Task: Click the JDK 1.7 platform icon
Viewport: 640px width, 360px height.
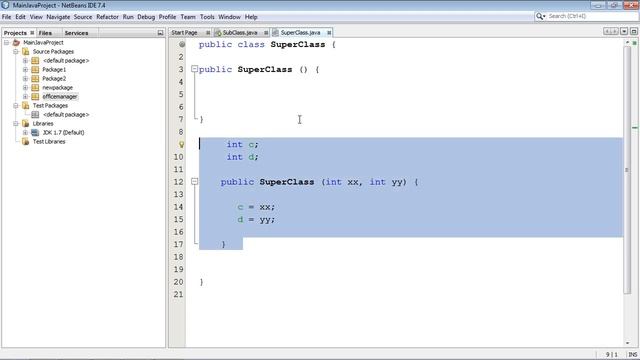Action: (x=35, y=132)
